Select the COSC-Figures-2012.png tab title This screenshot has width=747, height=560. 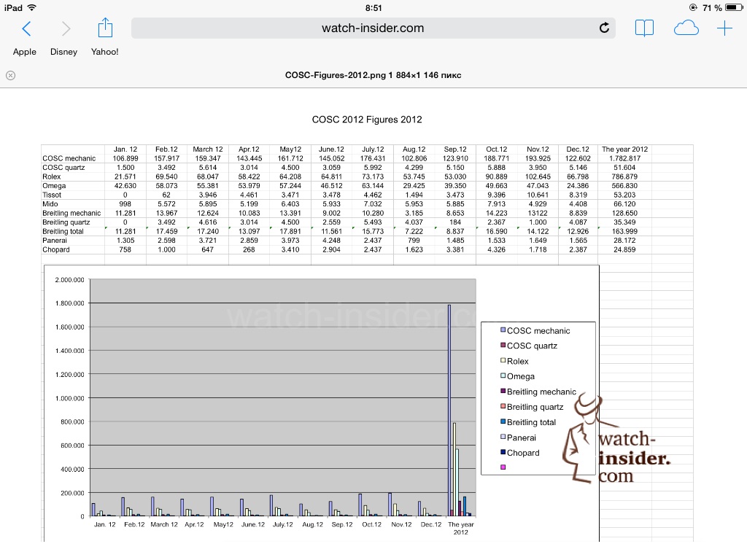[x=373, y=75]
